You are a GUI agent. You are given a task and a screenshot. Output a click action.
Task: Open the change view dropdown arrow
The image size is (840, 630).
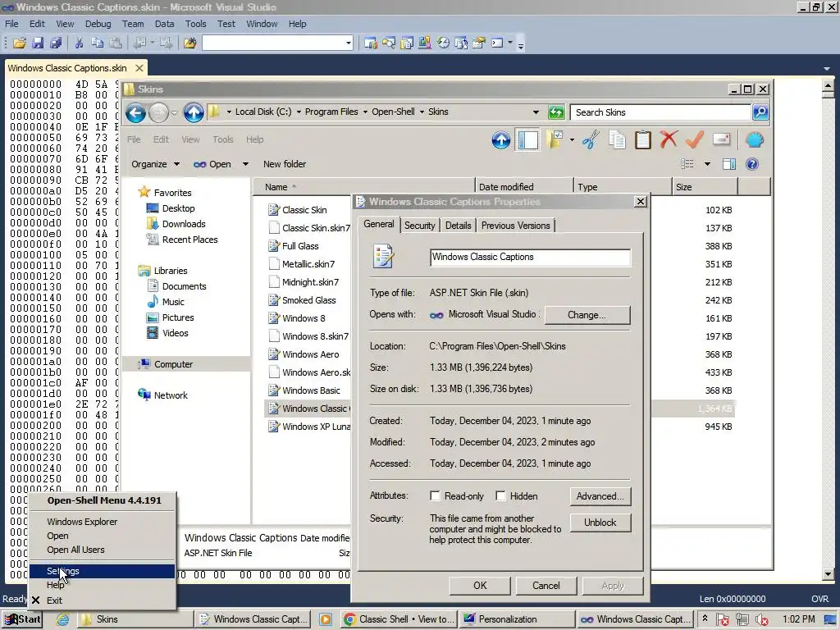pos(707,164)
